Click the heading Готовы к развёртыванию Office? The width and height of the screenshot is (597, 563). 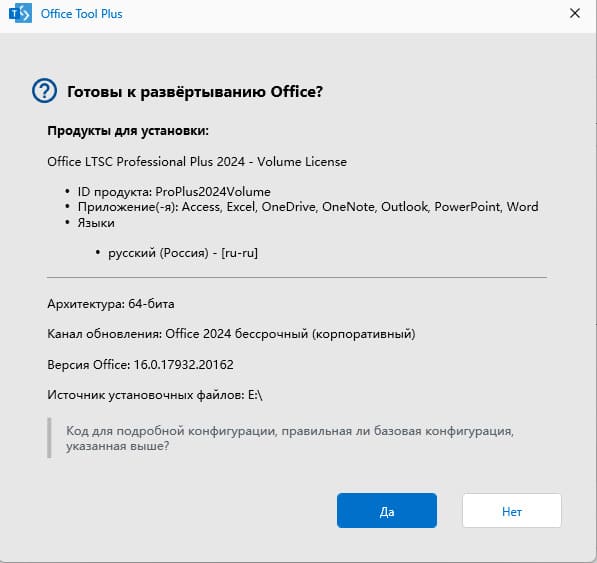point(195,92)
